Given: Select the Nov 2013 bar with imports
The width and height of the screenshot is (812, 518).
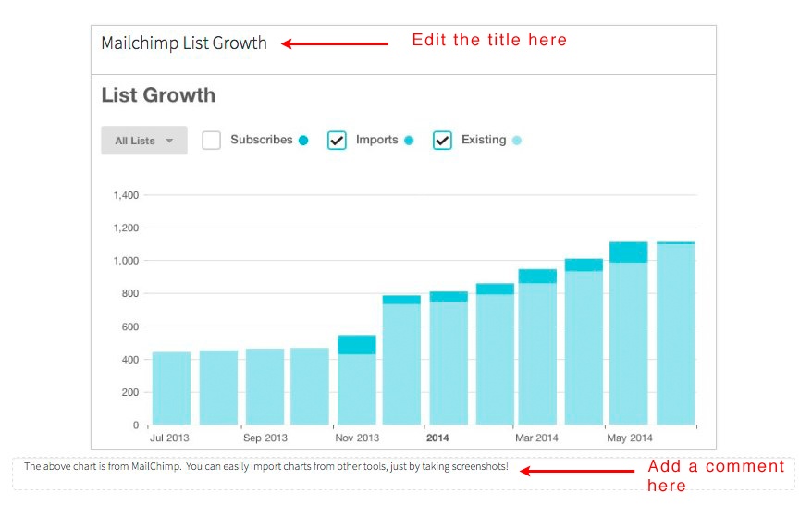Looking at the screenshot, I should click(357, 380).
